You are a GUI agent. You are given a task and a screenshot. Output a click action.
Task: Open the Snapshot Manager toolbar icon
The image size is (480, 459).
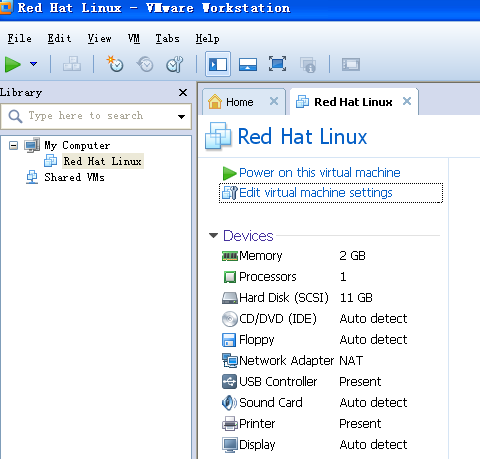175,64
